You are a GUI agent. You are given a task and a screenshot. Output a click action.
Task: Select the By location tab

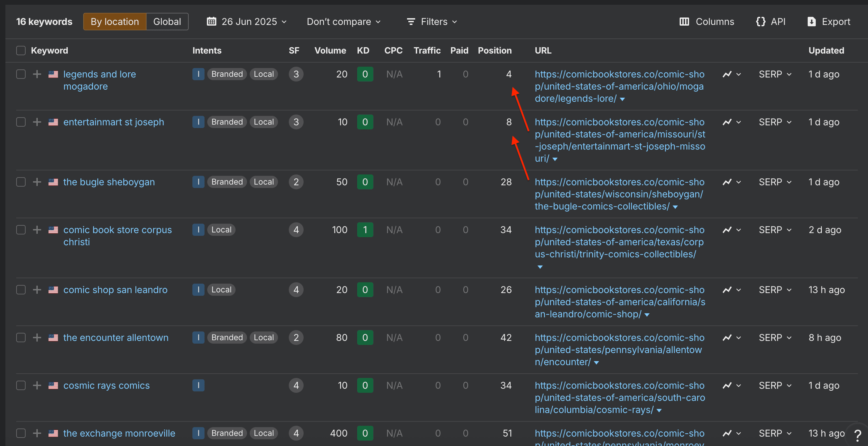pyautogui.click(x=115, y=22)
